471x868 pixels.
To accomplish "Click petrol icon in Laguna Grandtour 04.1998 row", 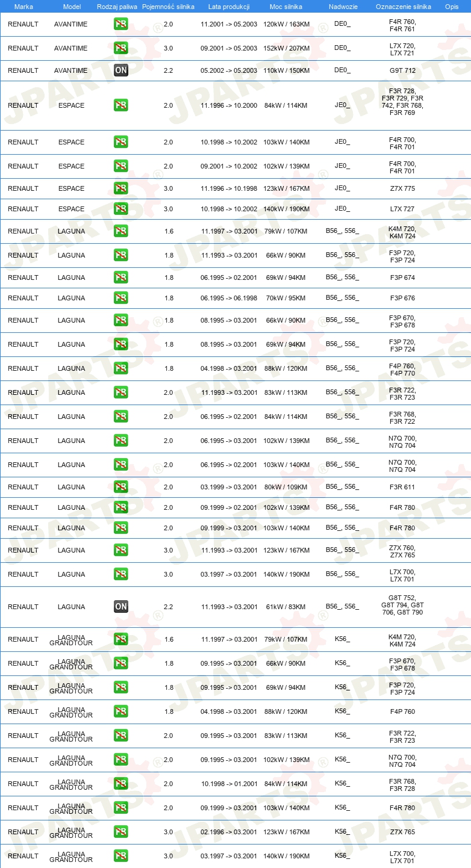I will [121, 711].
